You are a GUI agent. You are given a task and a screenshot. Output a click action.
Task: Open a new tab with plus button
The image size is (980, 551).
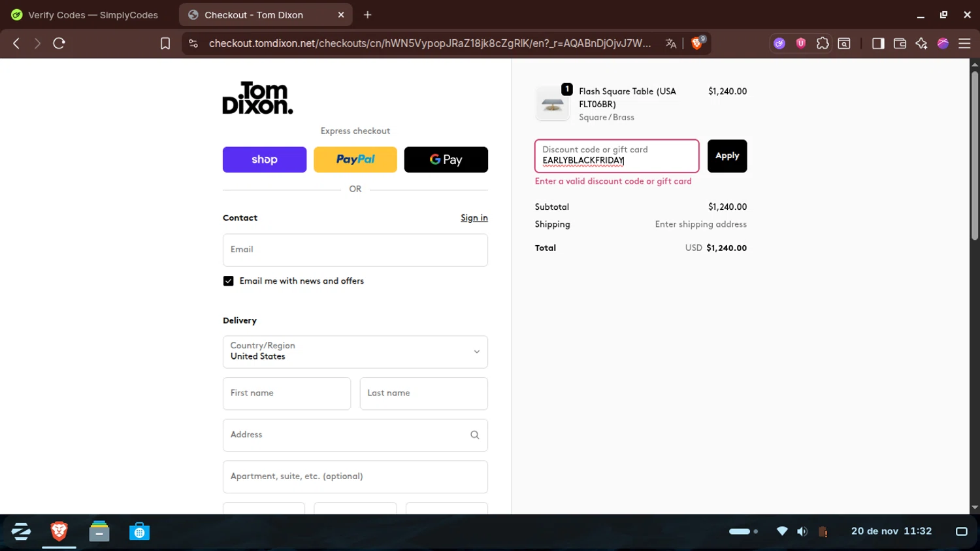pos(368,14)
